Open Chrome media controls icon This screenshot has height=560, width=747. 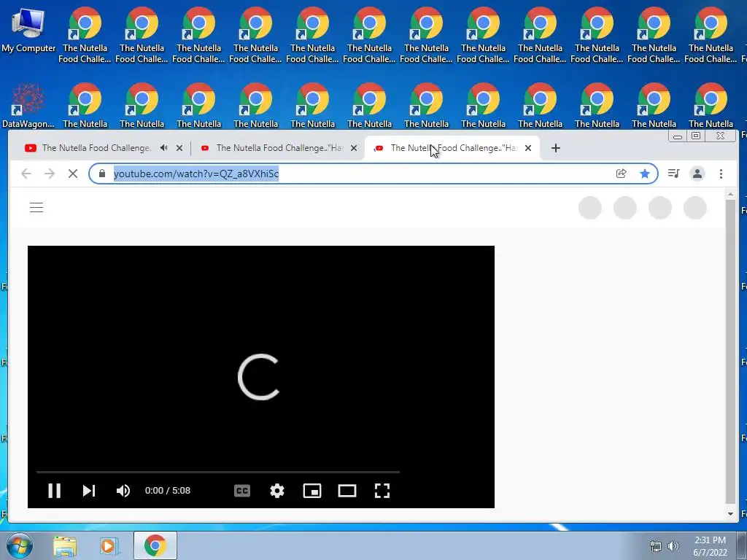click(673, 174)
